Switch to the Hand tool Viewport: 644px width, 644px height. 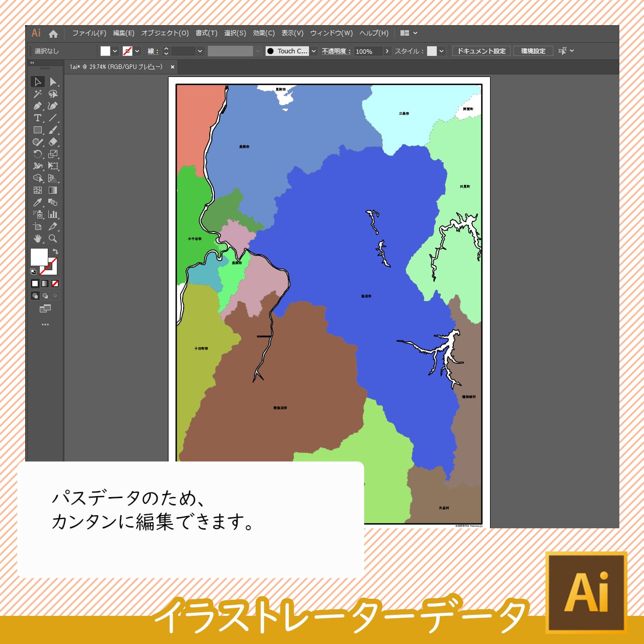38,239
